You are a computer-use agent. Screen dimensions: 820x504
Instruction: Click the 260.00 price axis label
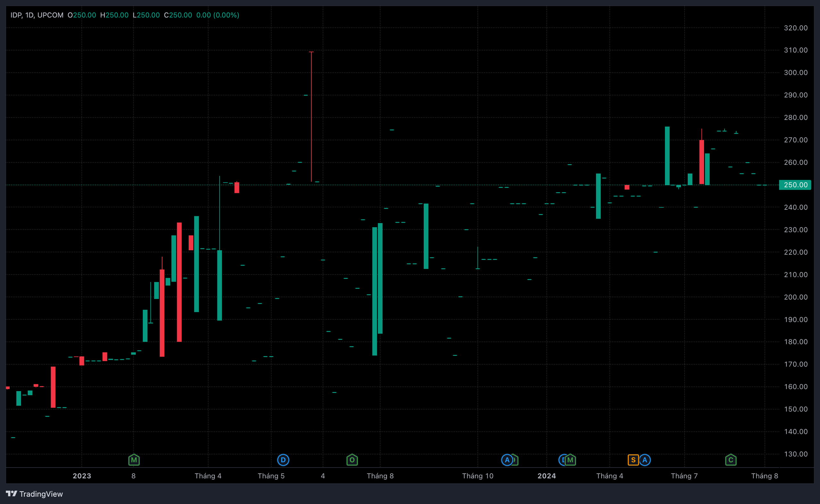tap(796, 162)
